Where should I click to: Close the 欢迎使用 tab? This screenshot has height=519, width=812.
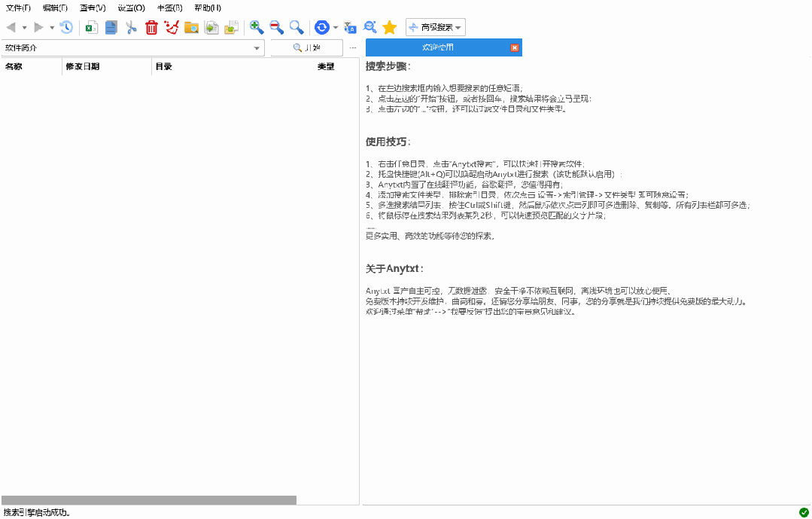[x=514, y=47]
